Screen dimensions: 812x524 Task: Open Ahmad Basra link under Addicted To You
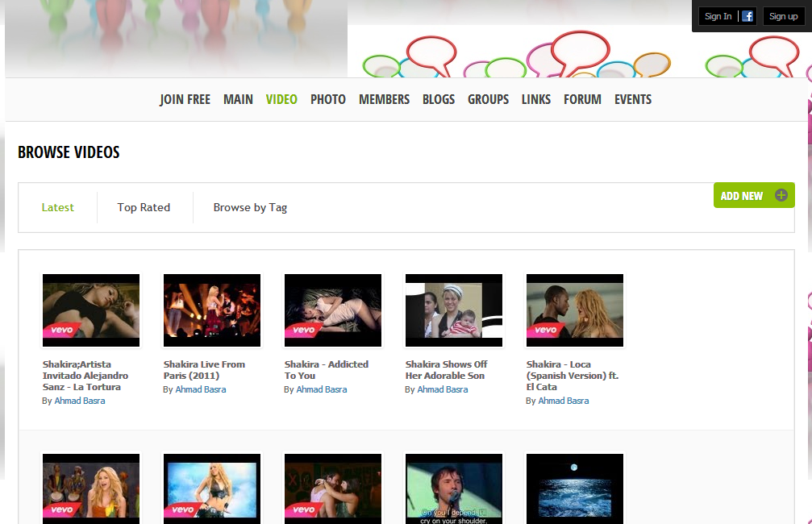point(322,389)
